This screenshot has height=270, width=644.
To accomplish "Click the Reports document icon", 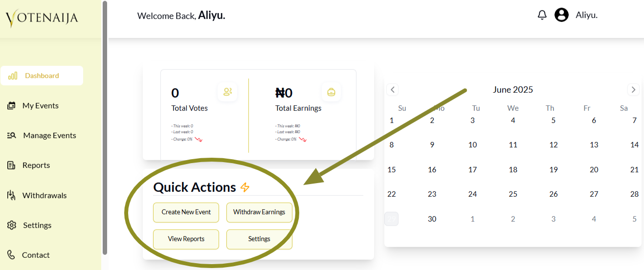I will click(11, 166).
